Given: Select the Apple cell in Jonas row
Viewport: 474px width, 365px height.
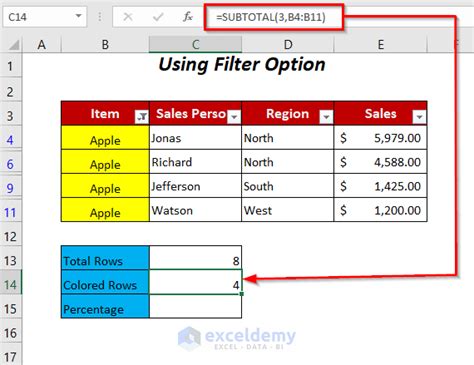Looking at the screenshot, I should click(x=105, y=138).
